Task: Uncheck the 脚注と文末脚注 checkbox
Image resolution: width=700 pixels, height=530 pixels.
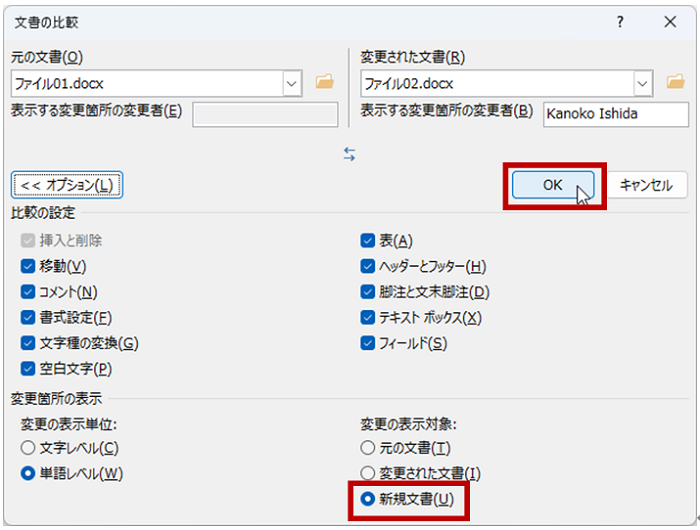Action: pos(368,292)
